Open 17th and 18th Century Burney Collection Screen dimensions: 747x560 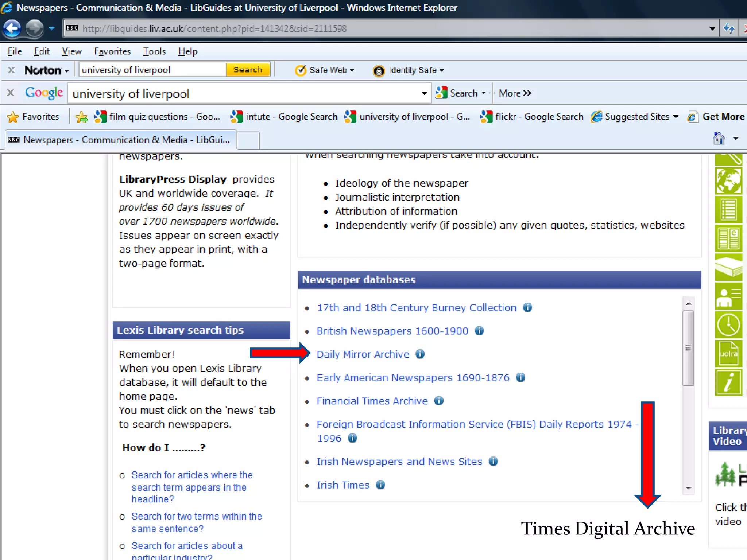417,308
